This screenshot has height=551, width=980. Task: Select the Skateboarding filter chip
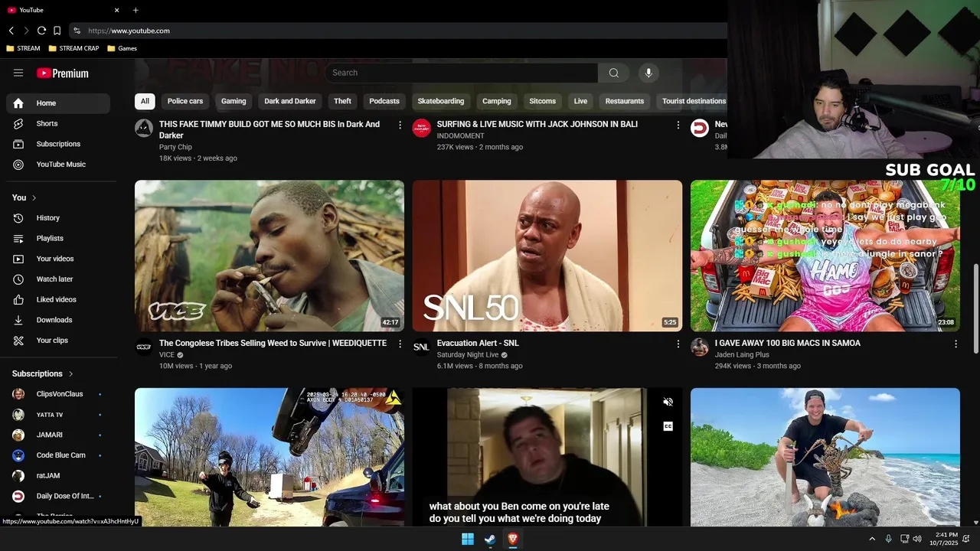pos(441,101)
